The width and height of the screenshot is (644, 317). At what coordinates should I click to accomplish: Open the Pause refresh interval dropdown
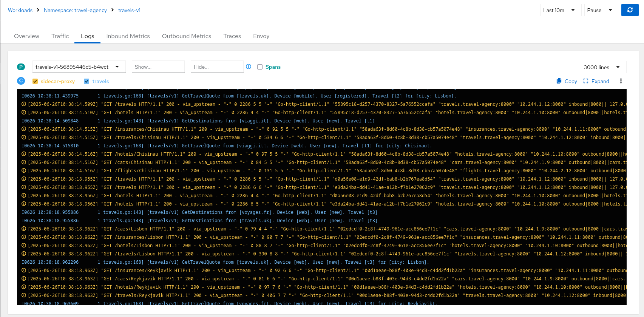point(601,10)
